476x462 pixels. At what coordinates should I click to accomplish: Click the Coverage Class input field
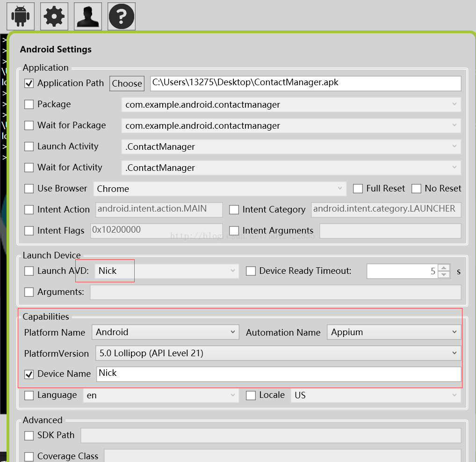coord(282,456)
